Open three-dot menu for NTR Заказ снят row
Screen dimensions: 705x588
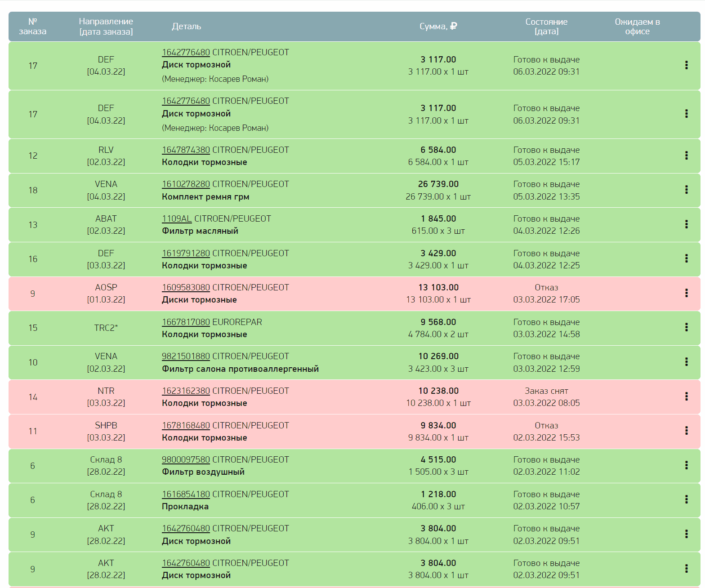pos(686,396)
